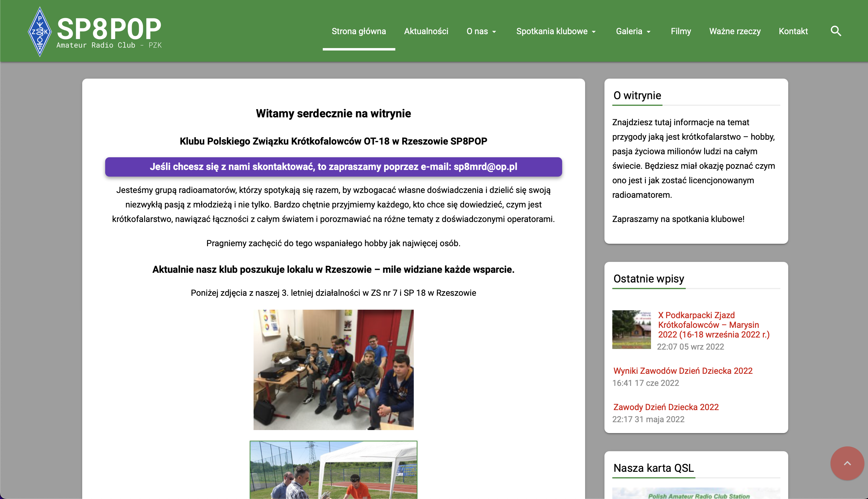Go to Strona główna tab
The width and height of the screenshot is (868, 499).
(358, 31)
